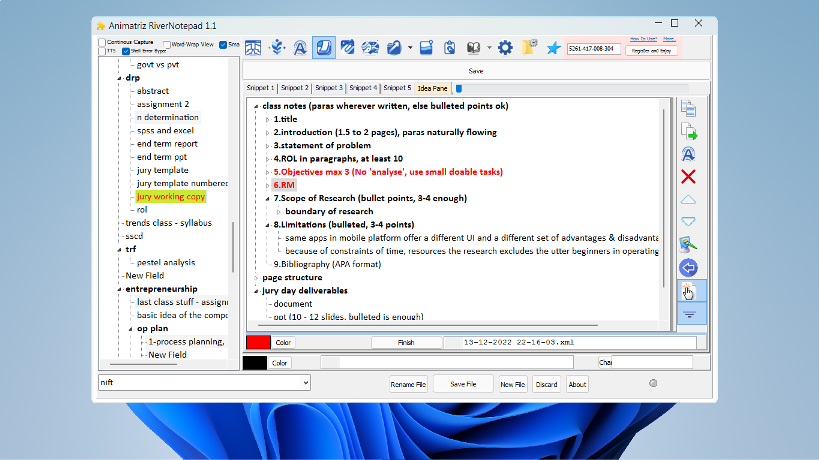
Task: Click Color button beside red swatch
Action: pyautogui.click(x=283, y=343)
